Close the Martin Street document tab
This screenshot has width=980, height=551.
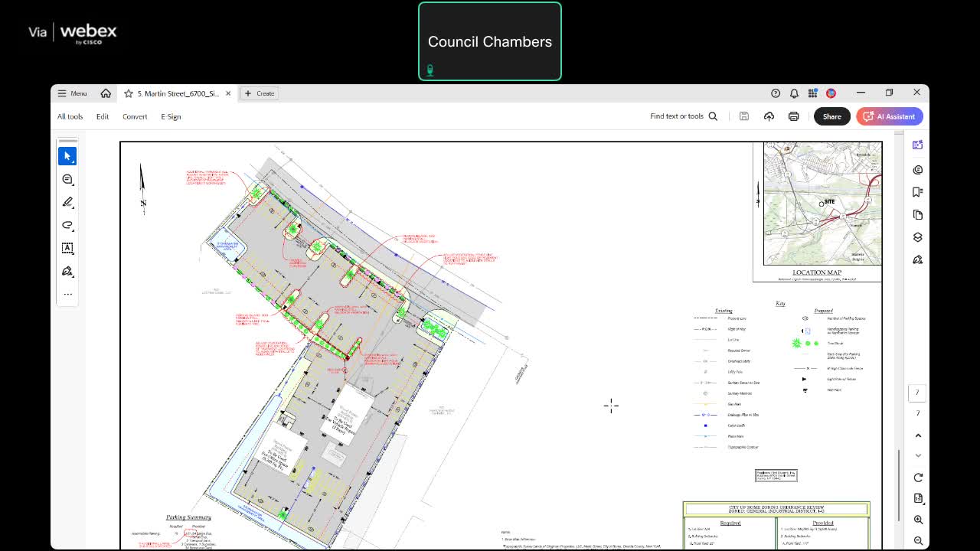(x=228, y=93)
